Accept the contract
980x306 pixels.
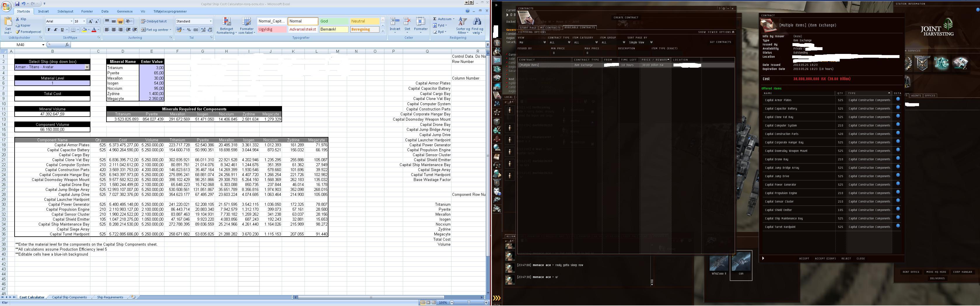804,258
